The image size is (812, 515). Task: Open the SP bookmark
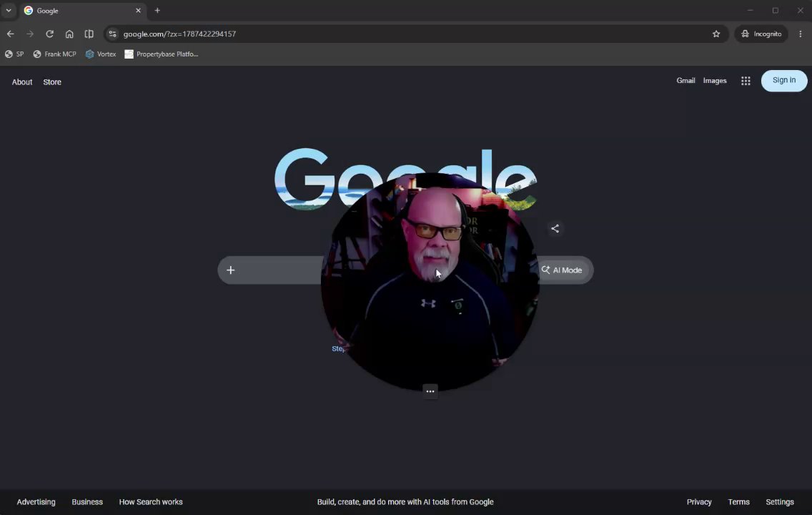14,54
